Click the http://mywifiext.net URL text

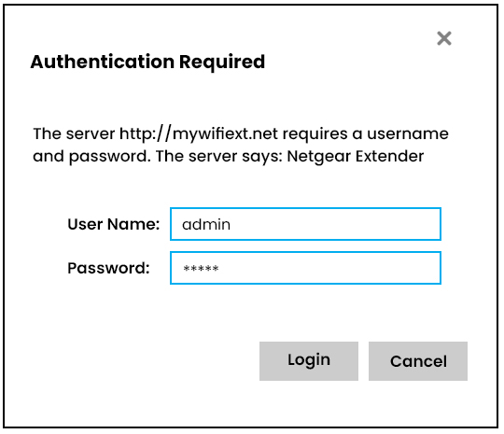tap(198, 133)
